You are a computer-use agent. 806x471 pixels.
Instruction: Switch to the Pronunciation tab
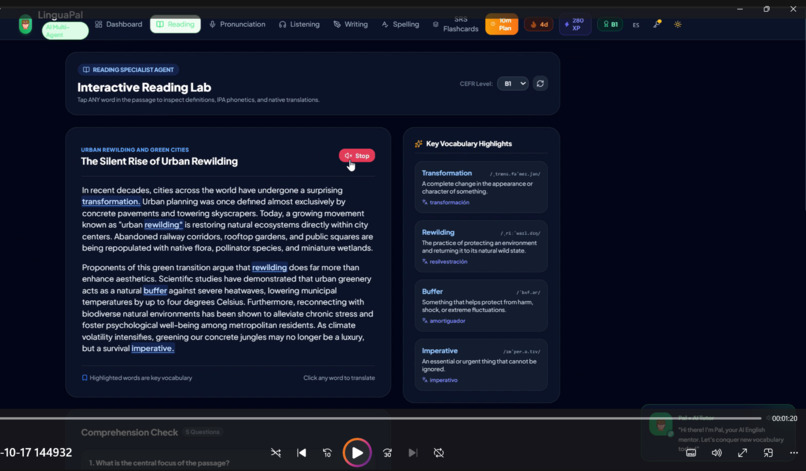point(237,24)
